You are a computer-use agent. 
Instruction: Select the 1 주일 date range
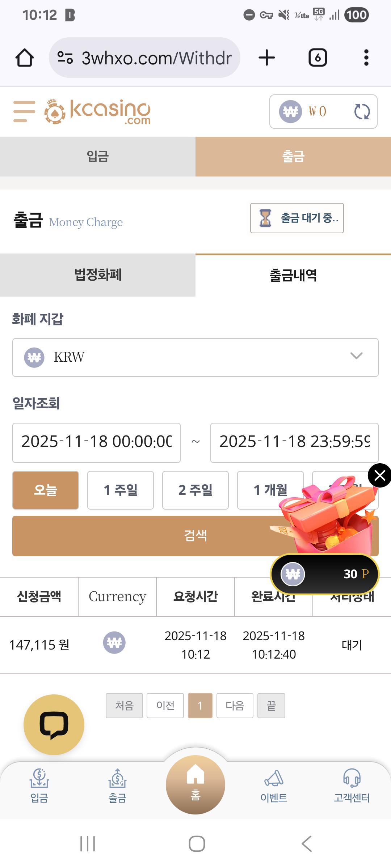pyautogui.click(x=121, y=490)
